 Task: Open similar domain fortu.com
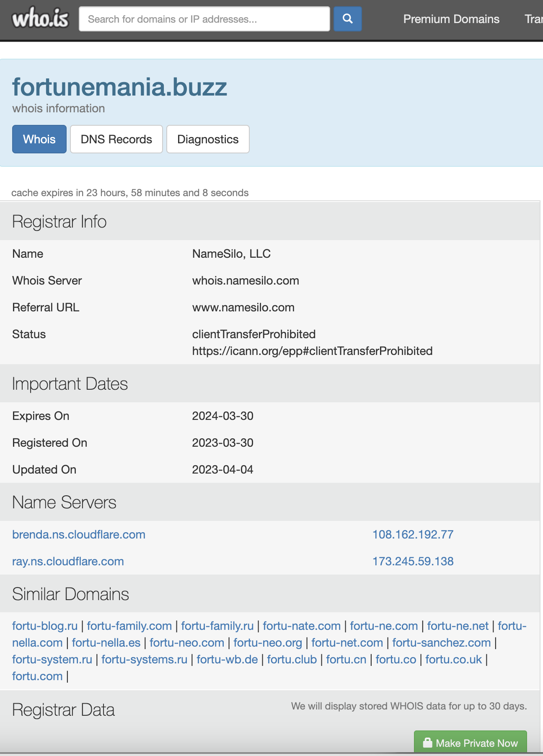(37, 676)
